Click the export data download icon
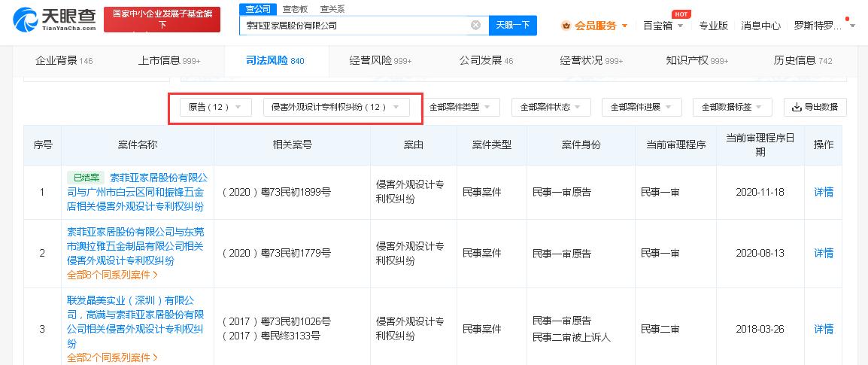The image size is (868, 365). coord(797,107)
